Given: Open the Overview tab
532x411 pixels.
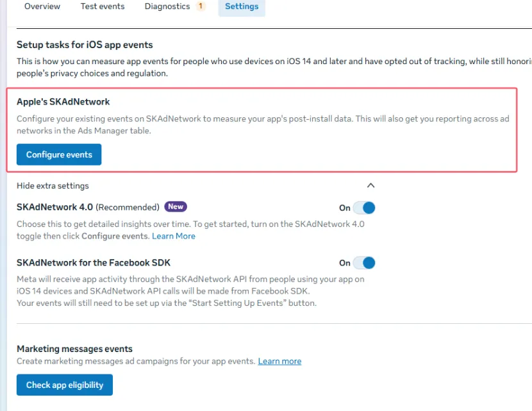Looking at the screenshot, I should [x=42, y=6].
